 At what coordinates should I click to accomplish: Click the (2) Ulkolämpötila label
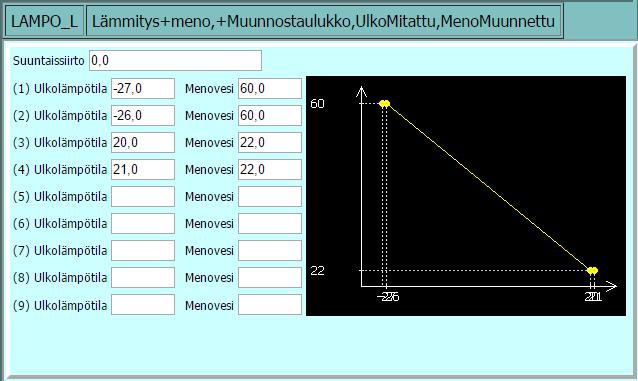tap(60, 116)
